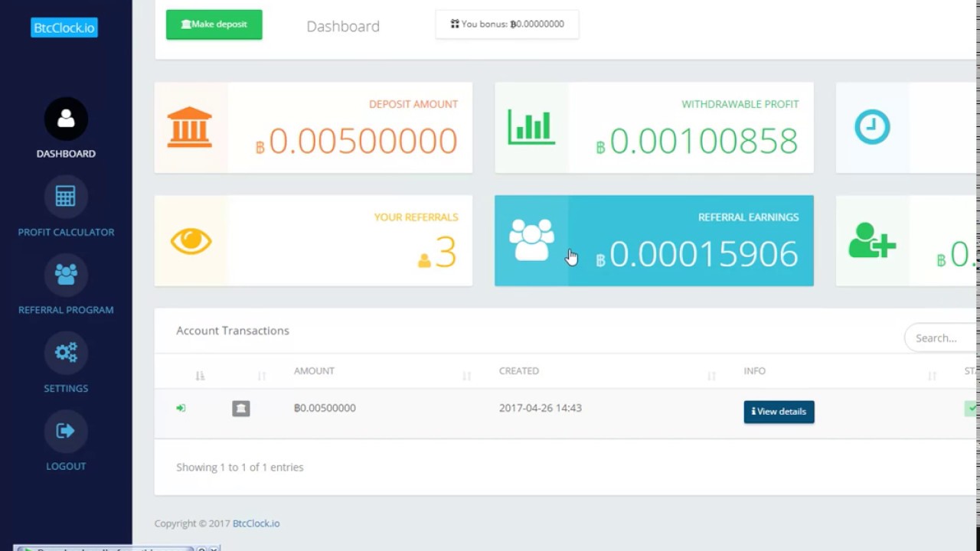980x551 pixels.
Task: Click the white group referral earnings icon
Action: point(531,240)
